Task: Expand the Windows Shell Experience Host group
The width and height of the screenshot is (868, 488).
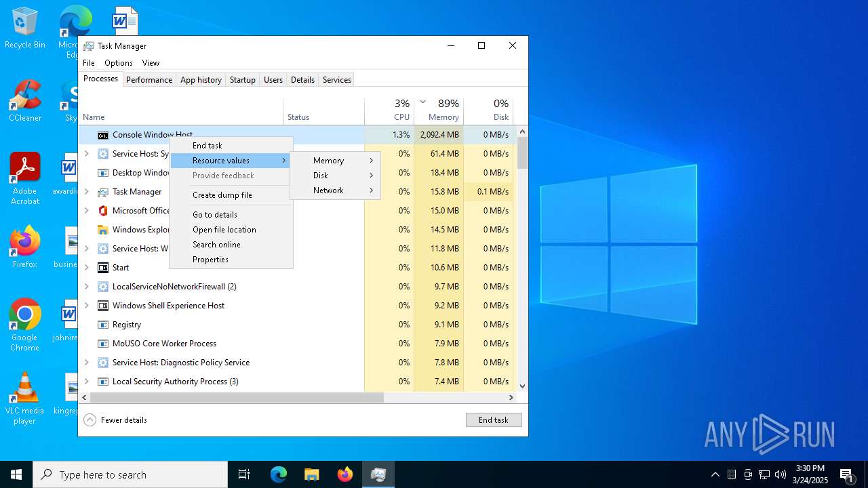Action: [86, 306]
